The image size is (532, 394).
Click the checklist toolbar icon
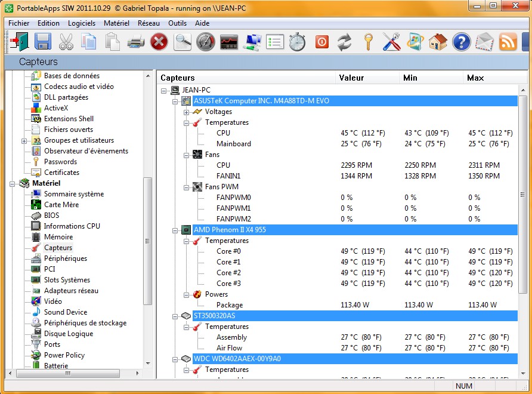pyautogui.click(x=275, y=42)
